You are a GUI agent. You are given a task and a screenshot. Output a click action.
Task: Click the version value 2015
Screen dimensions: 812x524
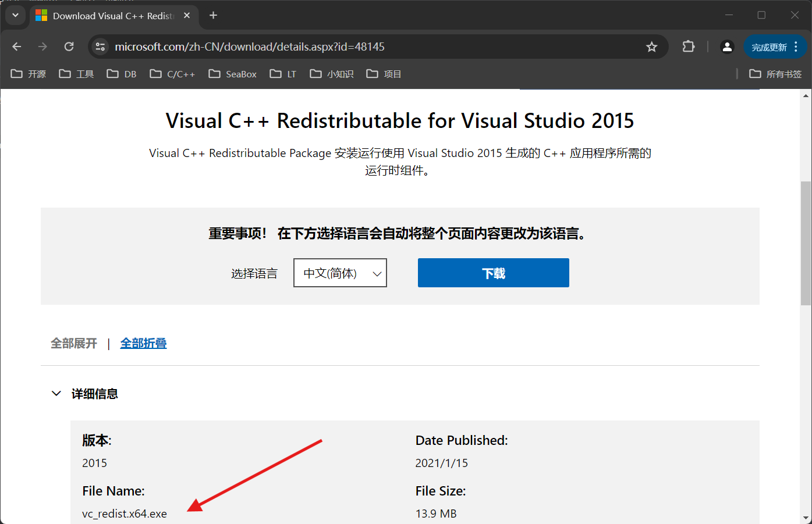point(94,463)
